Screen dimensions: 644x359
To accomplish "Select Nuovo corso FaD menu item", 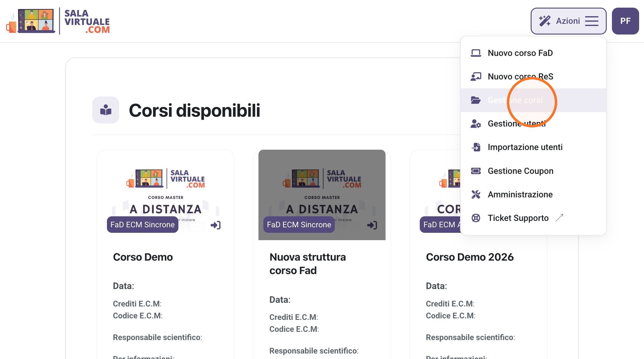I will (x=533, y=53).
